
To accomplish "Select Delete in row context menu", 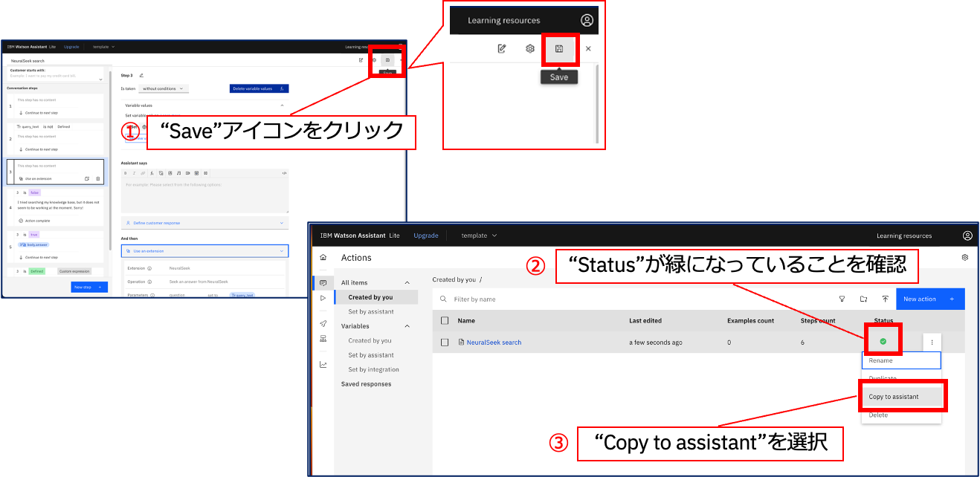I will coord(901,415).
